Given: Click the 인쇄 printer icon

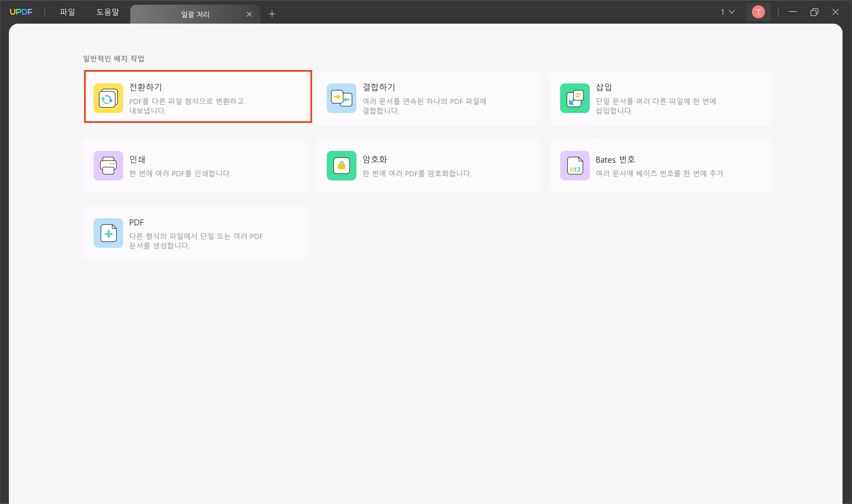Looking at the screenshot, I should coord(108,166).
